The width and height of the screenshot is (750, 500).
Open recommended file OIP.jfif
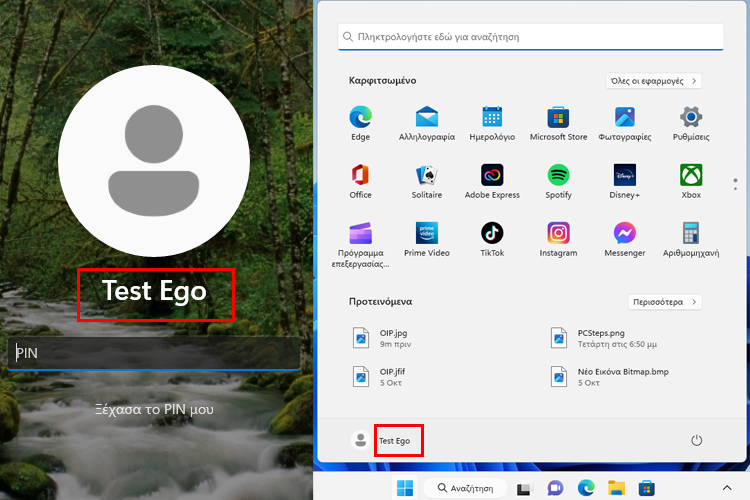tap(379, 377)
